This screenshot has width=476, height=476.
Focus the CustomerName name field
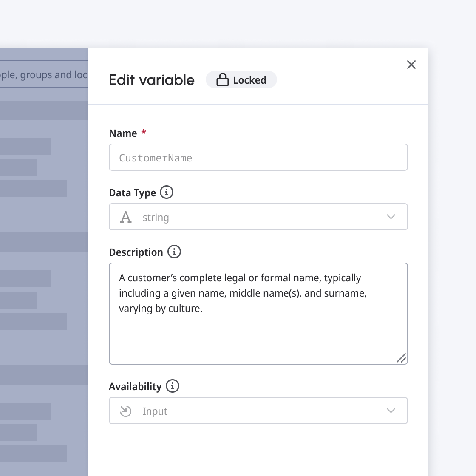tap(258, 158)
